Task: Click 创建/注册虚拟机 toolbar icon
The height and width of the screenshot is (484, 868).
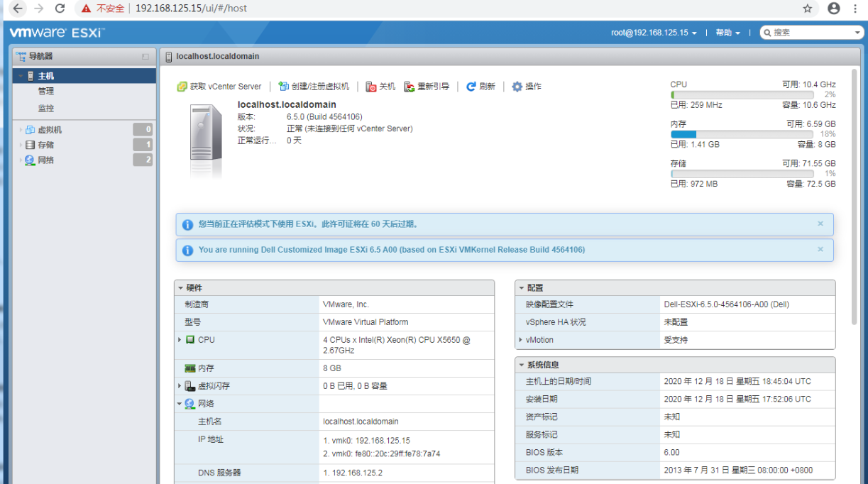Action: click(x=284, y=87)
